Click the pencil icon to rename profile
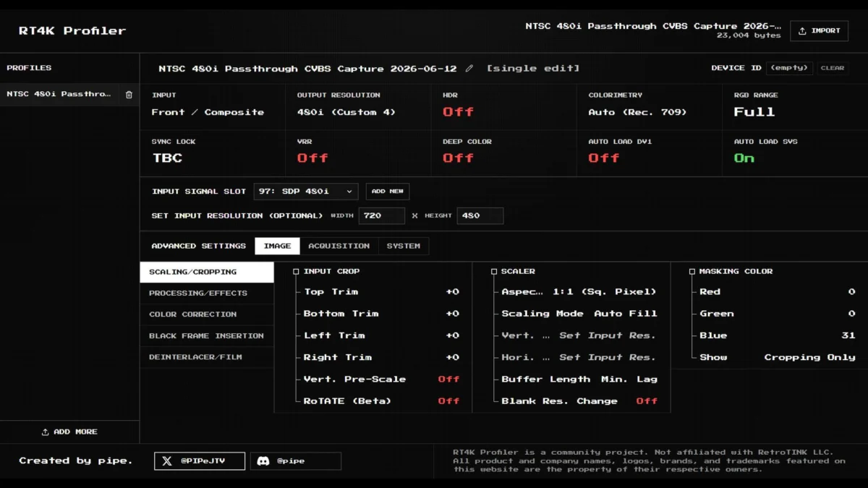Image resolution: width=868 pixels, height=488 pixels. (469, 69)
